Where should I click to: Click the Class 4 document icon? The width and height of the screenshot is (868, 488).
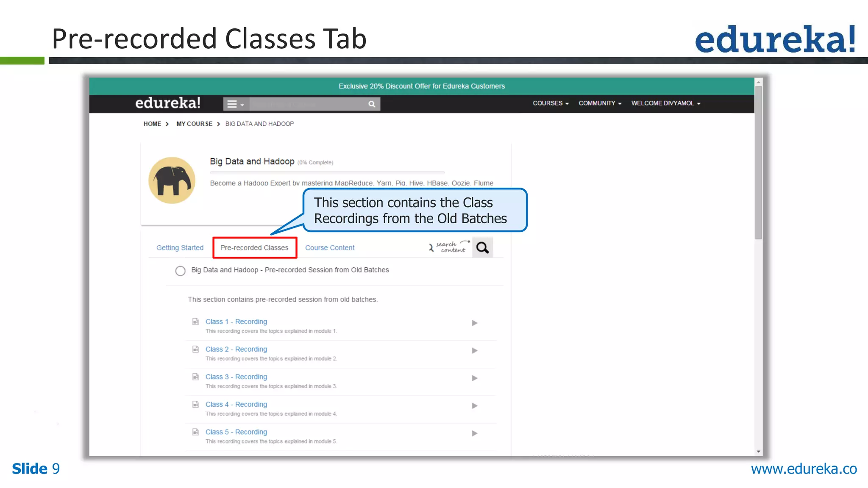click(195, 404)
